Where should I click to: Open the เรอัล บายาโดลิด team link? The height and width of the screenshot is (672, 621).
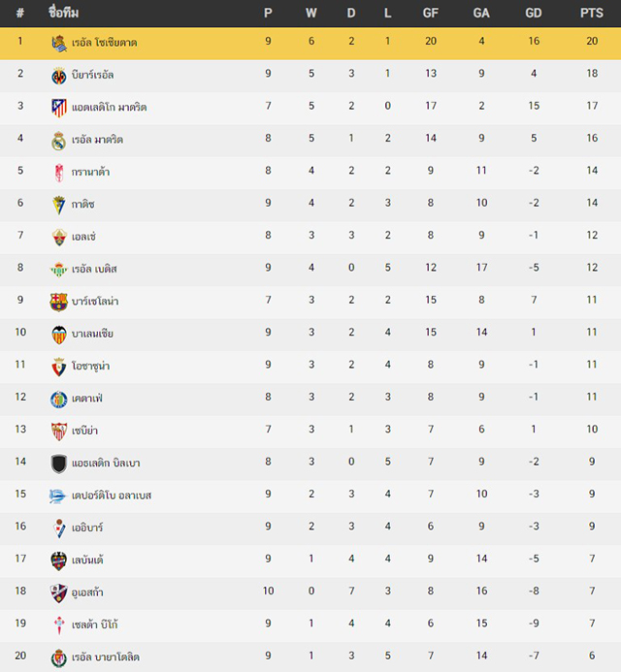tap(106, 657)
